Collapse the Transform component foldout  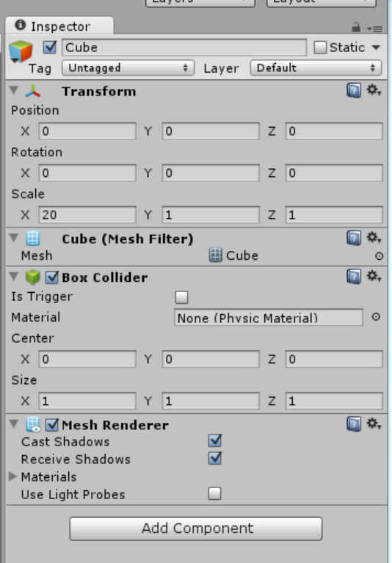(x=14, y=90)
